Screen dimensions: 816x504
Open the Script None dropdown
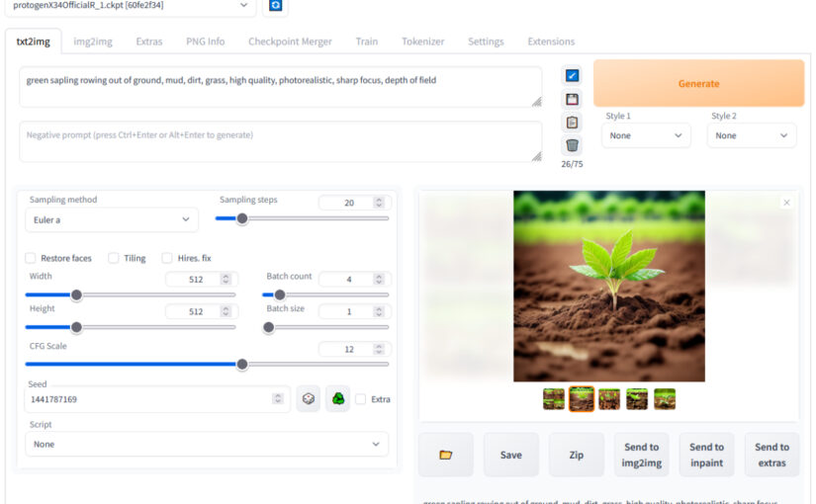point(207,444)
